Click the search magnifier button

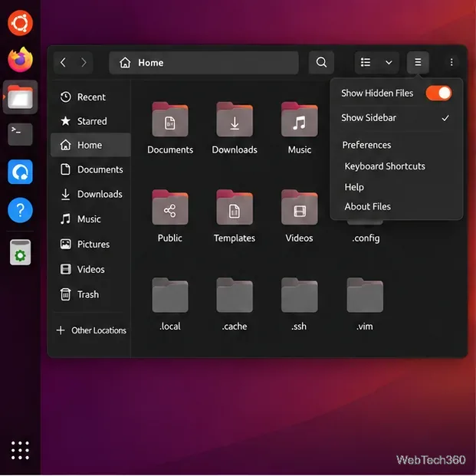[321, 63]
